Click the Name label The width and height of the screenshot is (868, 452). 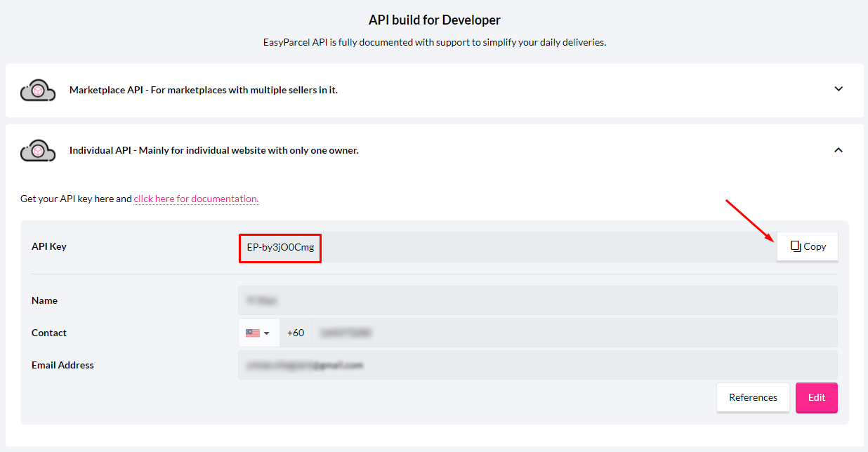[44, 300]
